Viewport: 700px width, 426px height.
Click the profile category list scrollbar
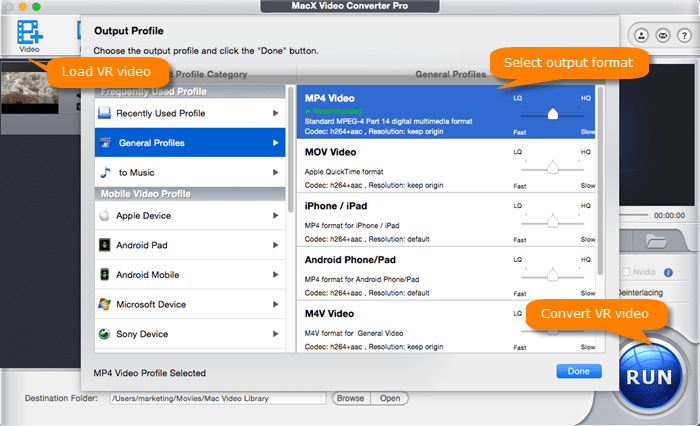[291, 150]
